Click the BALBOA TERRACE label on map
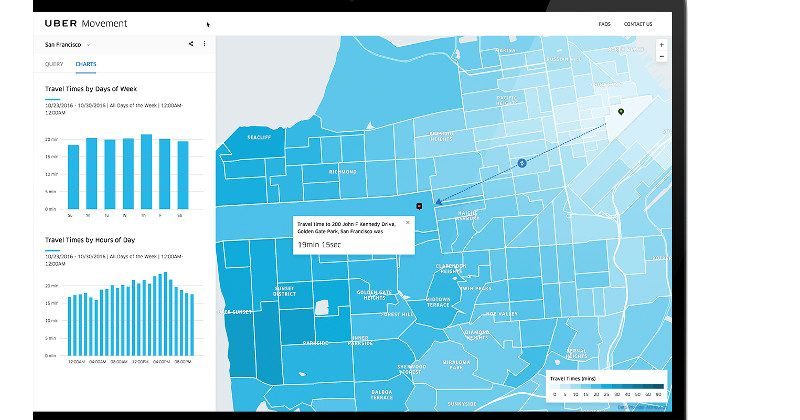 382,394
